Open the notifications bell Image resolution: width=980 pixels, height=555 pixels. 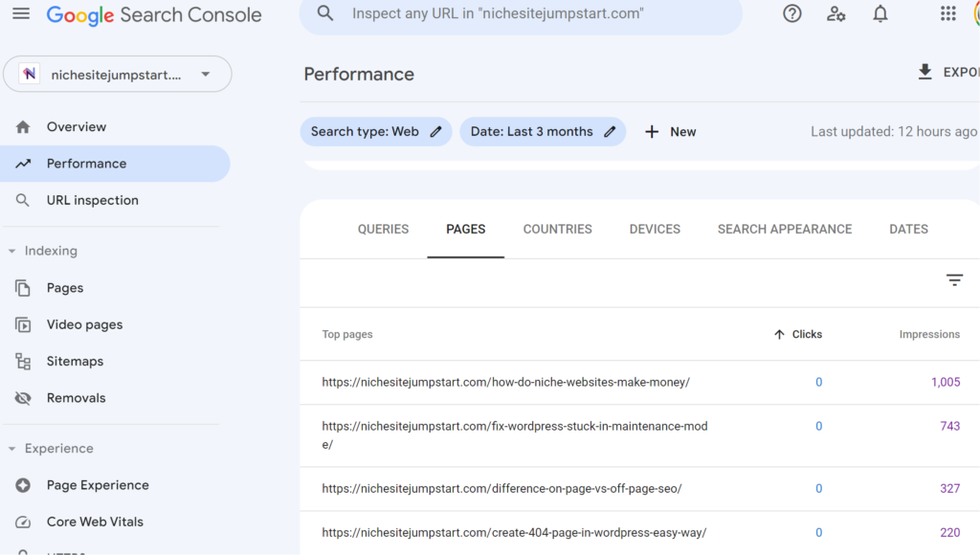(x=880, y=13)
